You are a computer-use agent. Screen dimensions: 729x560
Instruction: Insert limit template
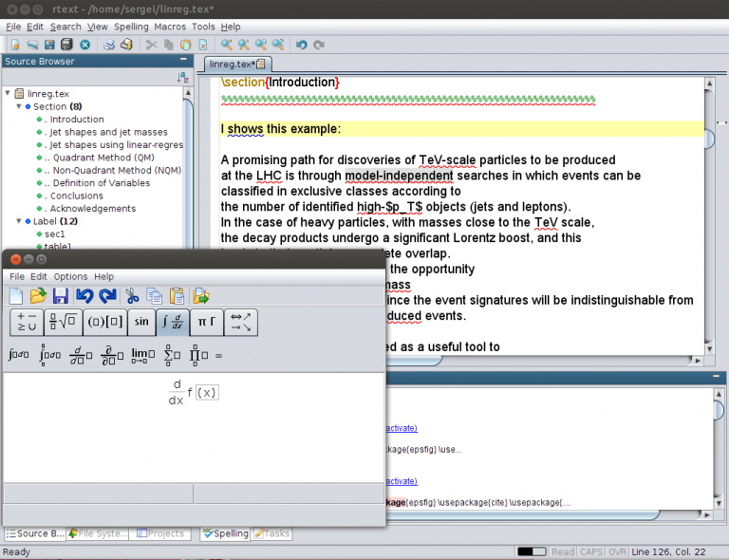click(142, 355)
